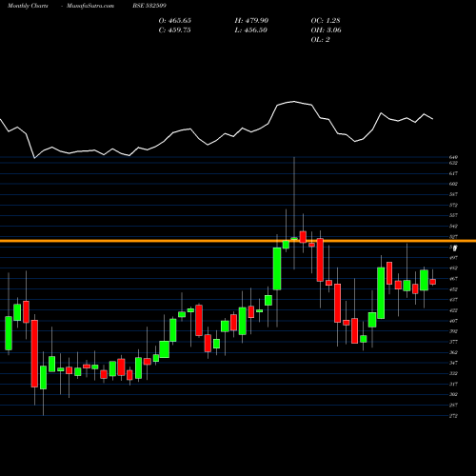
Task: Click the 302 price axis label
Action: (453, 394)
